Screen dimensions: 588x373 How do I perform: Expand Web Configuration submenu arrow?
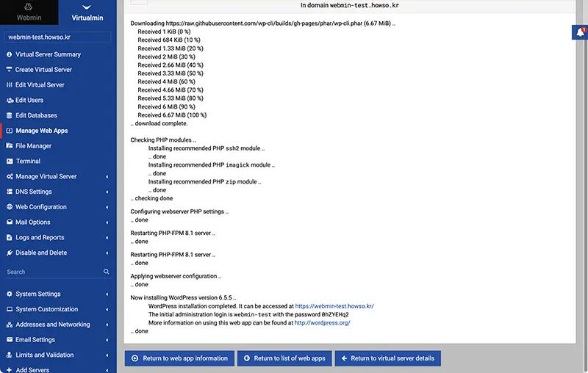pos(107,207)
